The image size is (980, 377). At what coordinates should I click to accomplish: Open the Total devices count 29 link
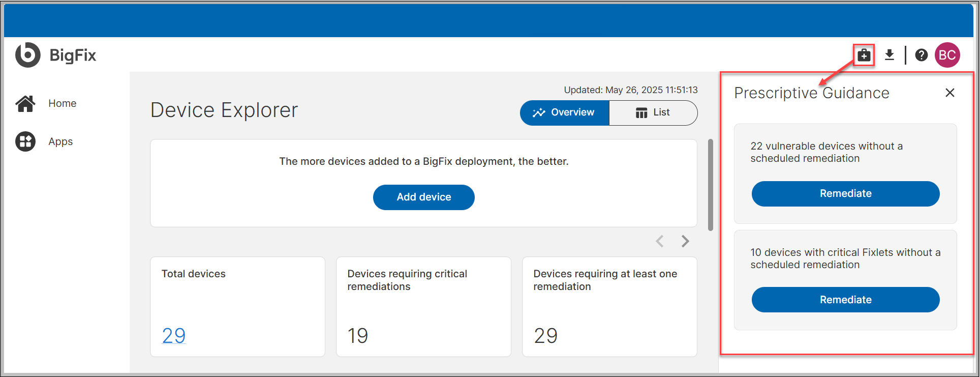click(x=174, y=335)
